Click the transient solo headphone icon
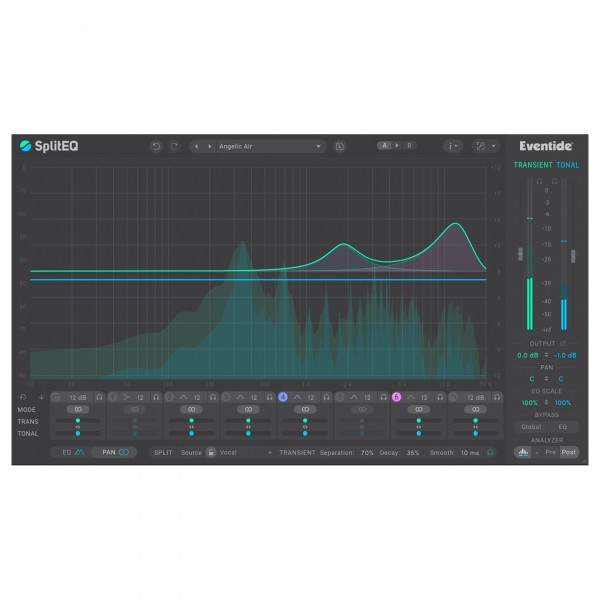The image size is (600, 600). pos(490,452)
